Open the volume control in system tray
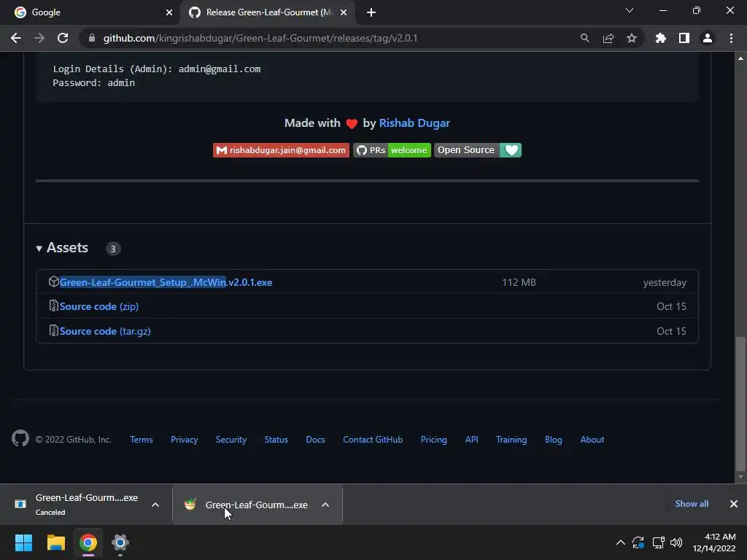The width and height of the screenshot is (747, 560). pyautogui.click(x=676, y=542)
